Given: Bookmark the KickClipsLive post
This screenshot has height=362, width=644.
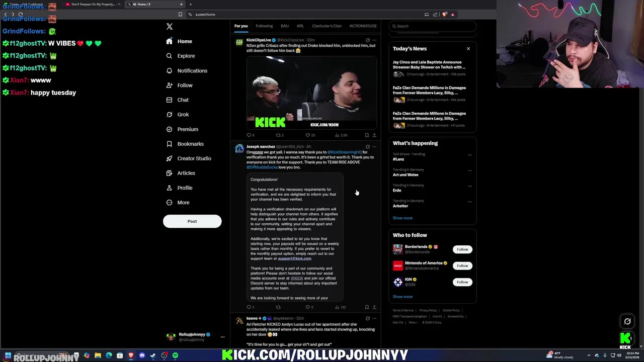Looking at the screenshot, I should pyautogui.click(x=367, y=135).
